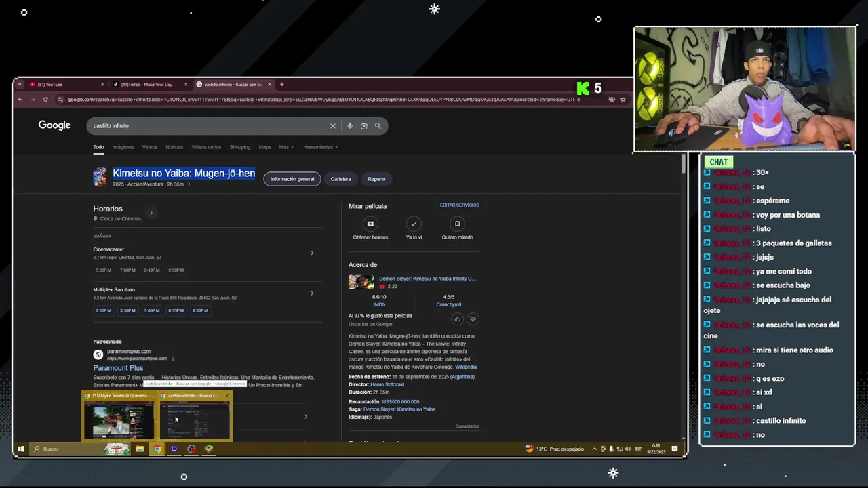Open the Argentina release date link

(x=462, y=377)
